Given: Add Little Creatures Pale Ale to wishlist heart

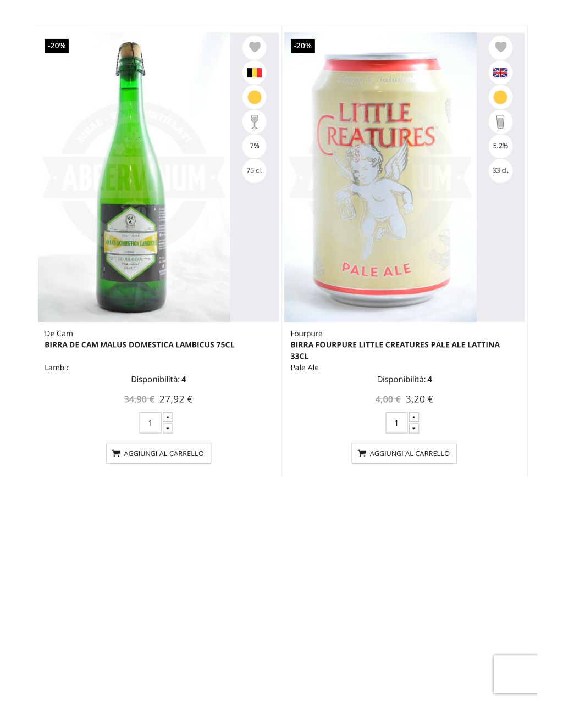Looking at the screenshot, I should pos(500,47).
